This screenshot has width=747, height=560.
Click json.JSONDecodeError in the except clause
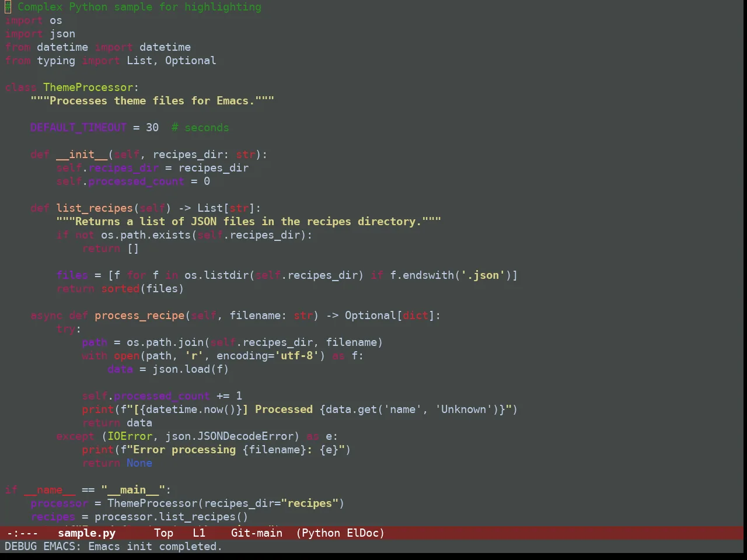229,436
